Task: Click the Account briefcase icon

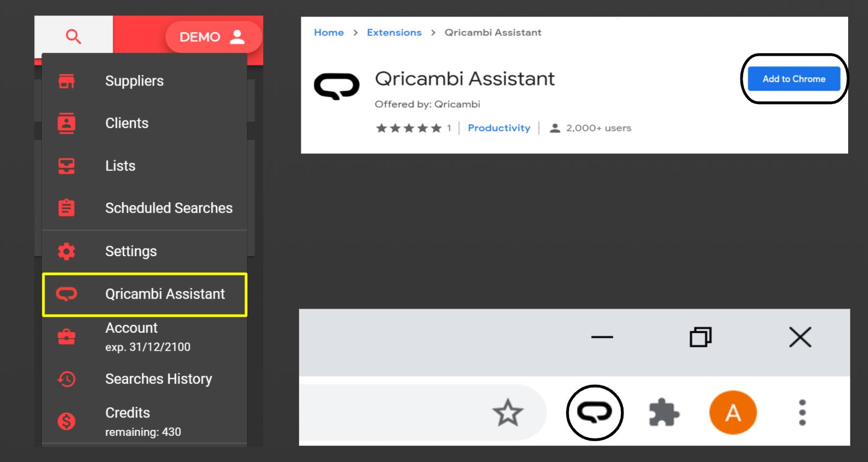Action: 66,337
